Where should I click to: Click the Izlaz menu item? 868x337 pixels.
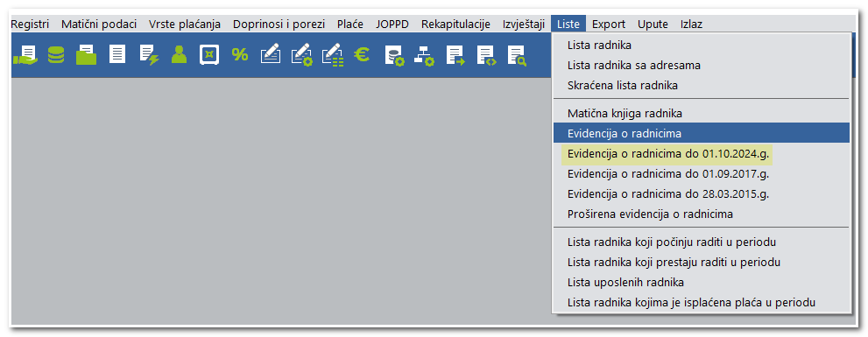click(691, 24)
